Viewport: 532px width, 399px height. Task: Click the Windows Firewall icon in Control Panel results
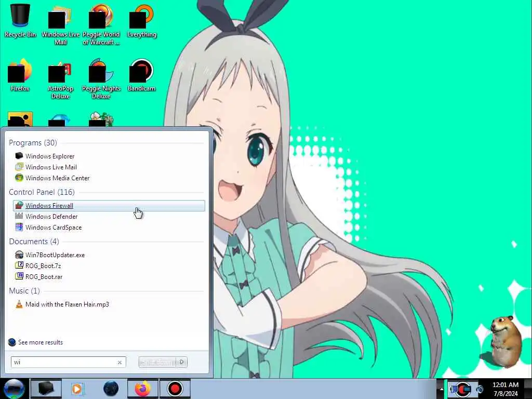[x=19, y=205]
